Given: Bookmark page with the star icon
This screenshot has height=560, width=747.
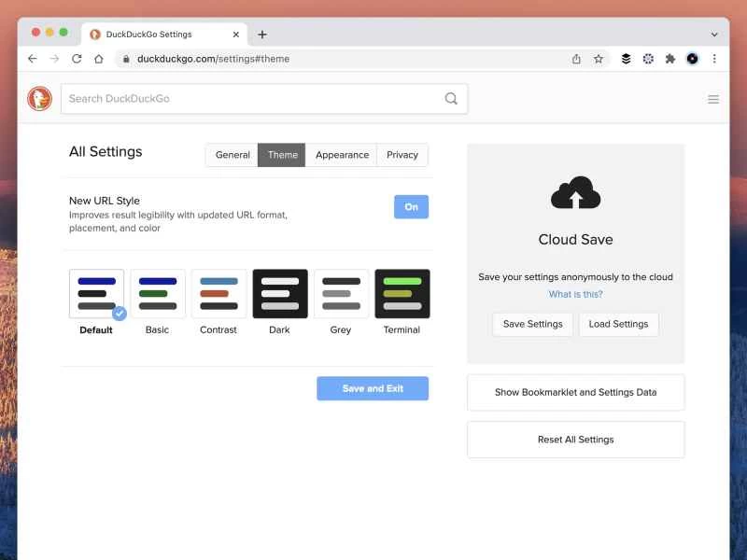Looking at the screenshot, I should (599, 59).
